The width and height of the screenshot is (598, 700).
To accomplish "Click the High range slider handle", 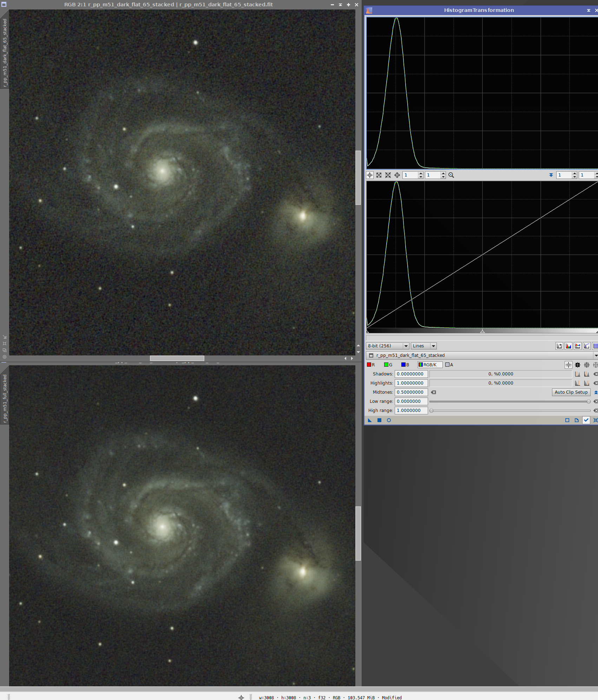I will tap(431, 411).
